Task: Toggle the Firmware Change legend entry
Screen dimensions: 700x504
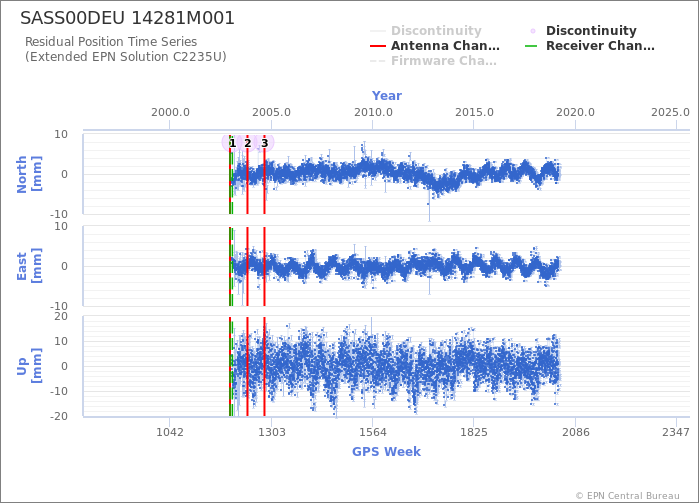Action: (x=433, y=61)
